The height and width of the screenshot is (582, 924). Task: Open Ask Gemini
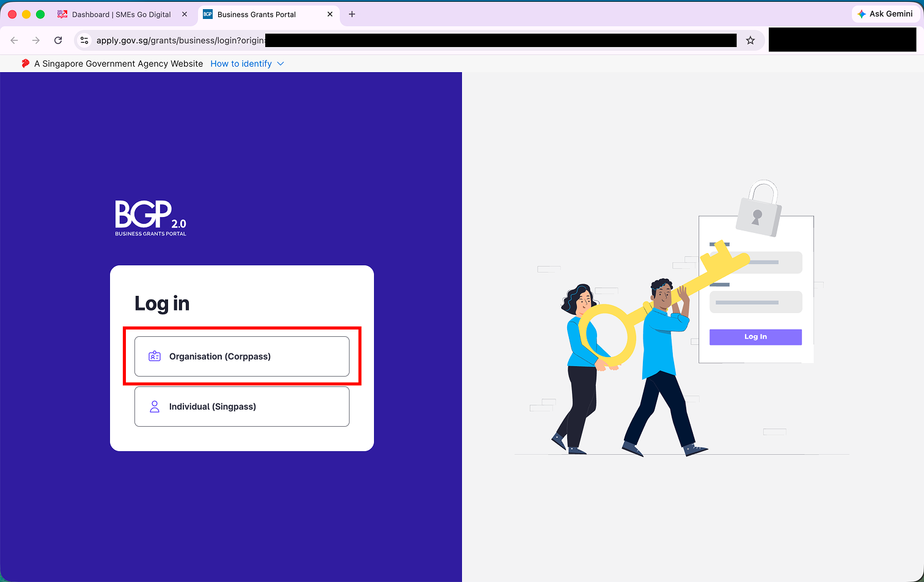pos(886,13)
